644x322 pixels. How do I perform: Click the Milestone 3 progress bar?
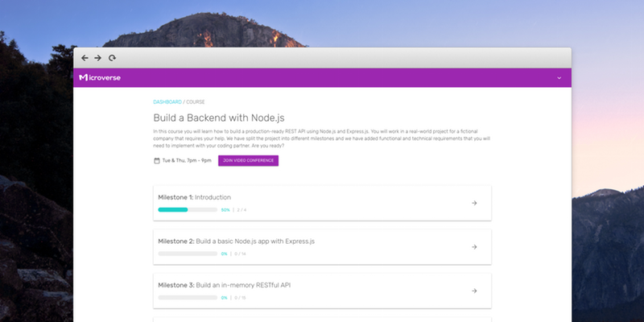[x=188, y=298]
